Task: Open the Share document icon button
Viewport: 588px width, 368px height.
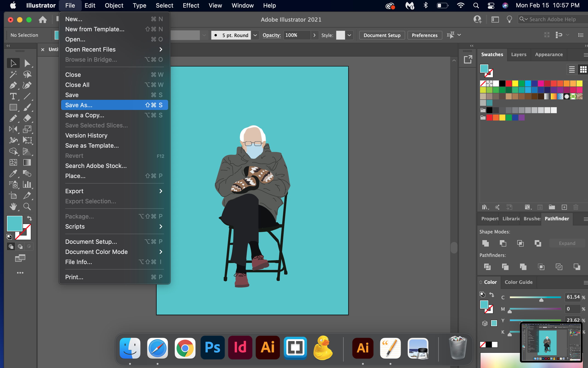Action: (467, 59)
